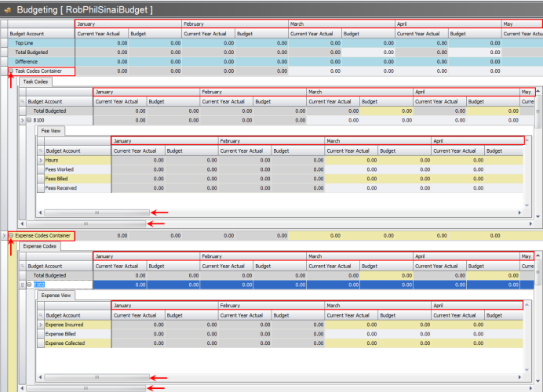Click left scroll arrow of Fee View scrollbar
The width and height of the screenshot is (543, 392).
39,212
